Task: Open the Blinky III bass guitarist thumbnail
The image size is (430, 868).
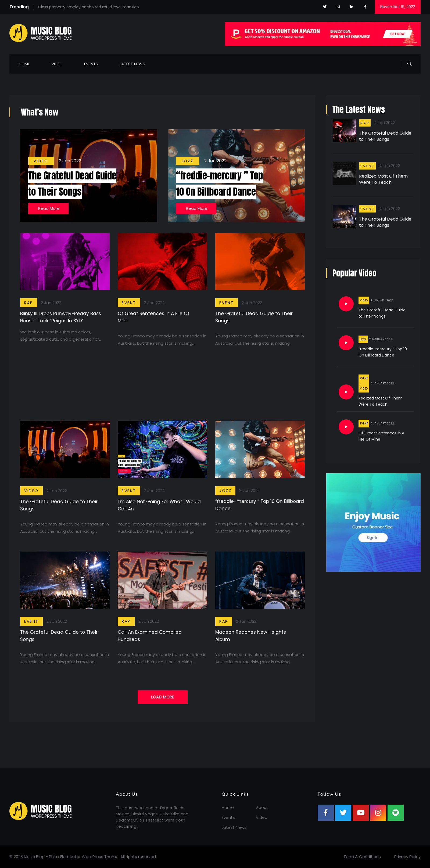Action: tap(65, 261)
